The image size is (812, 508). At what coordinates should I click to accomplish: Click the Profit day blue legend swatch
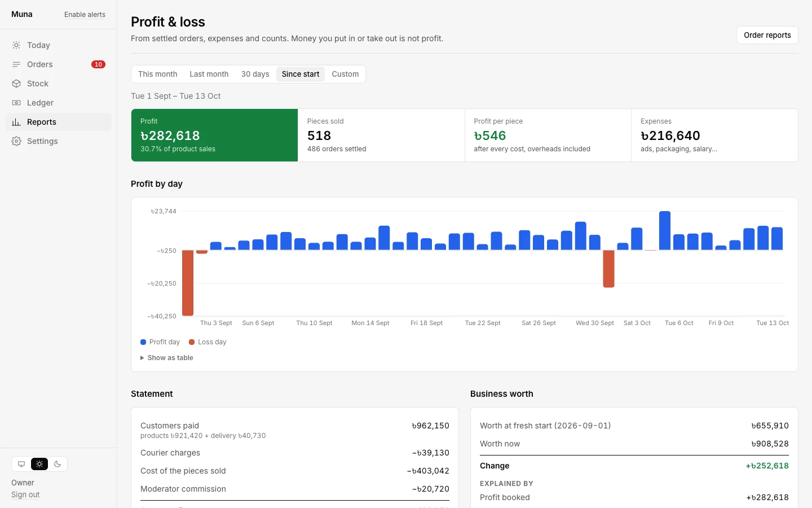[x=143, y=342]
